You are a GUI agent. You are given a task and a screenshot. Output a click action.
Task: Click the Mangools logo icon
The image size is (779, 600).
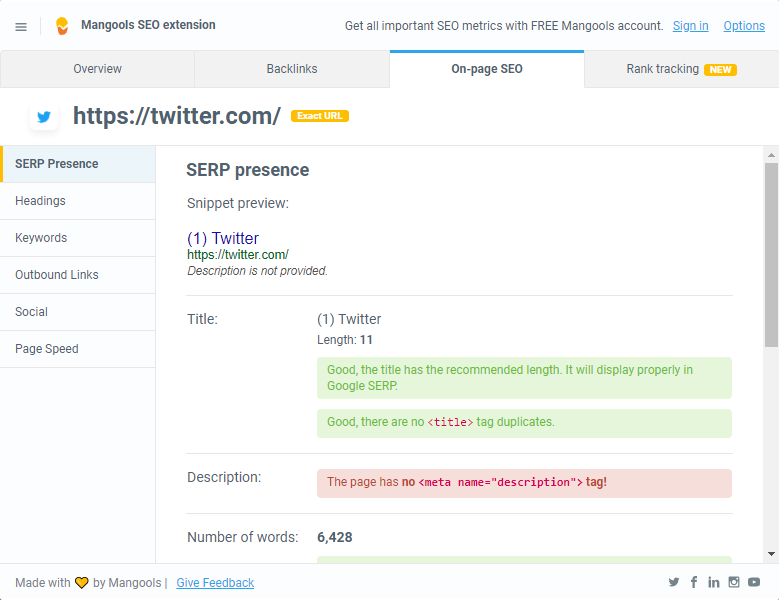[62, 26]
